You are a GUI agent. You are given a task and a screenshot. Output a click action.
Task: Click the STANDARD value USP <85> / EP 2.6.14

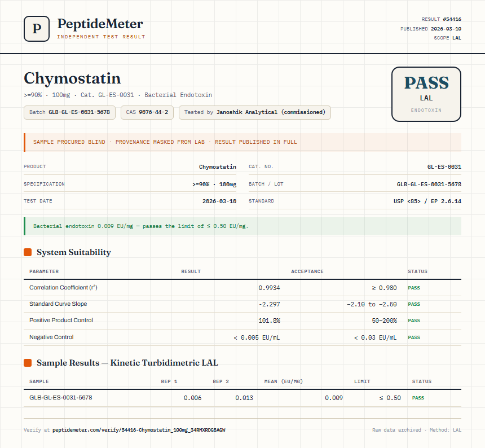tap(427, 201)
